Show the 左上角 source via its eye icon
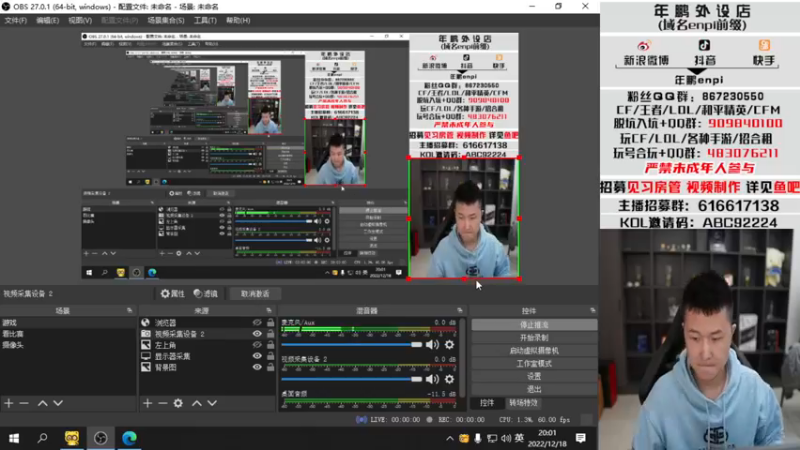Screen dimensions: 800x450 point(257,345)
